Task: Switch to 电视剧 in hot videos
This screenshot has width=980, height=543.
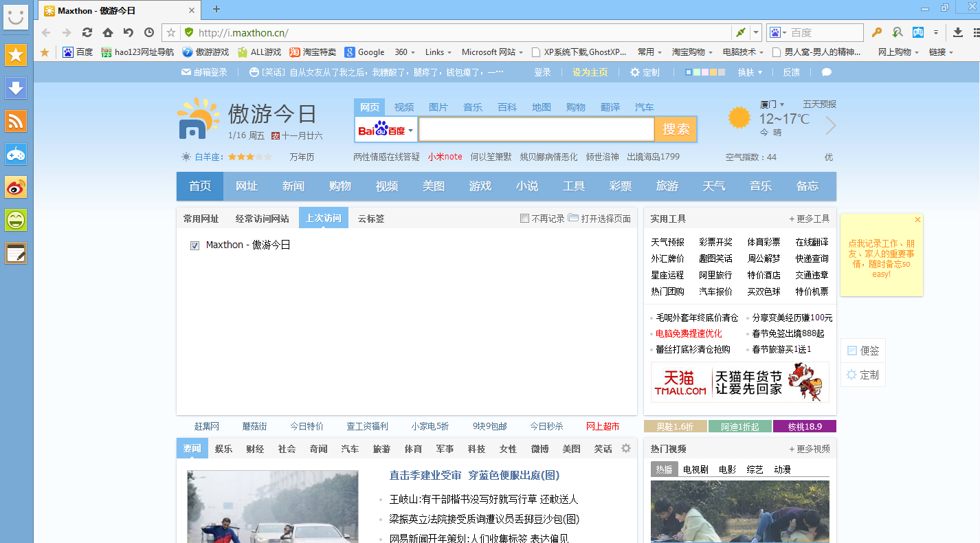Action: click(695, 469)
